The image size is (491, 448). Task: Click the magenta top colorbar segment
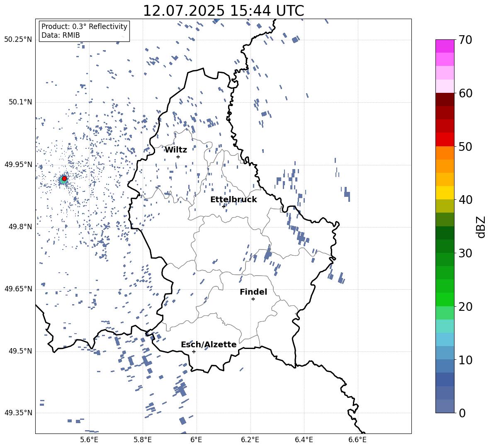[x=445, y=46]
